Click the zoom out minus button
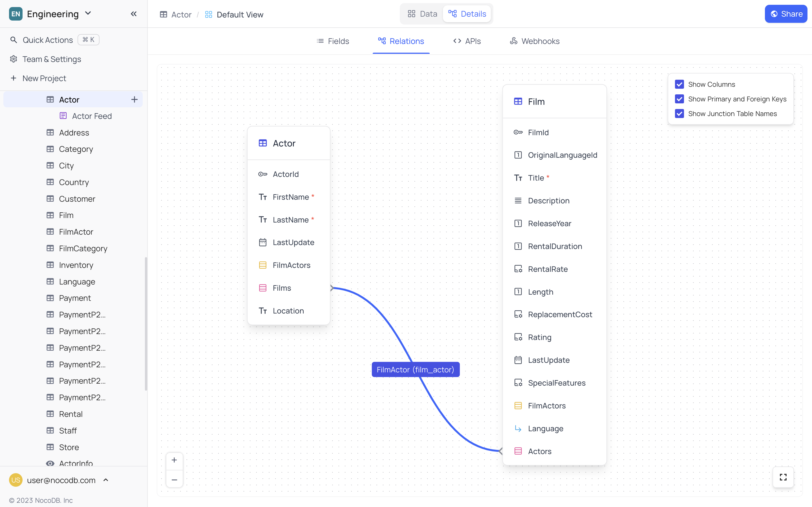 click(x=174, y=480)
